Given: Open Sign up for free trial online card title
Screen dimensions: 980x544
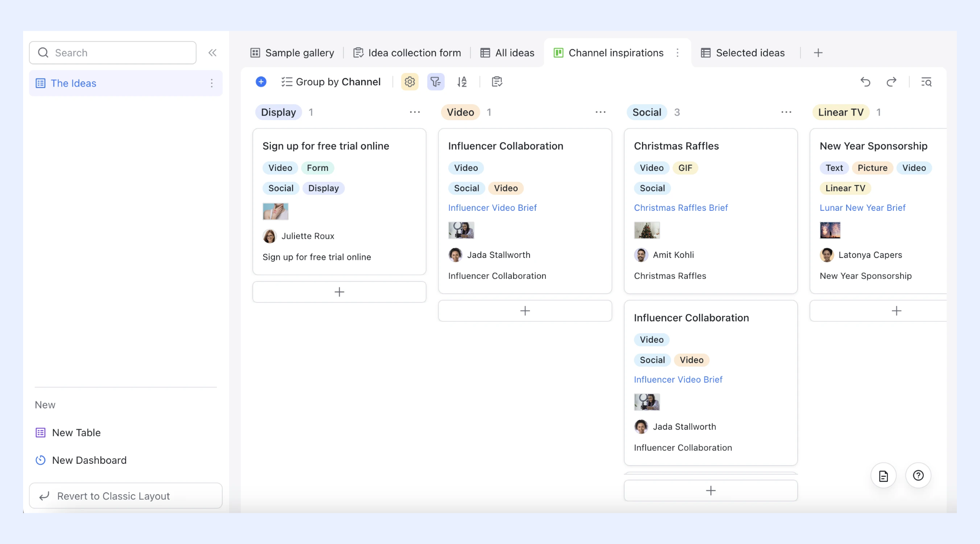Looking at the screenshot, I should pyautogui.click(x=326, y=146).
